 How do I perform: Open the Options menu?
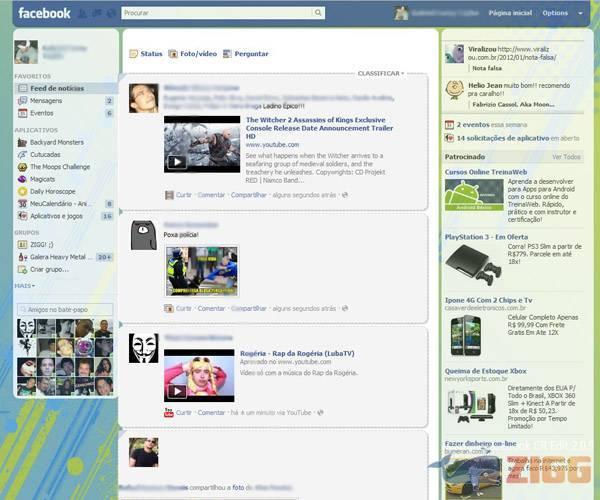pyautogui.click(x=555, y=13)
